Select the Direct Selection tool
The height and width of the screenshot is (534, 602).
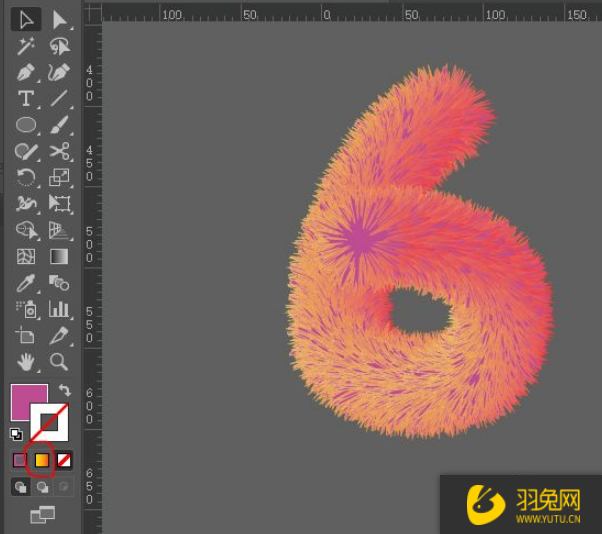click(60, 20)
